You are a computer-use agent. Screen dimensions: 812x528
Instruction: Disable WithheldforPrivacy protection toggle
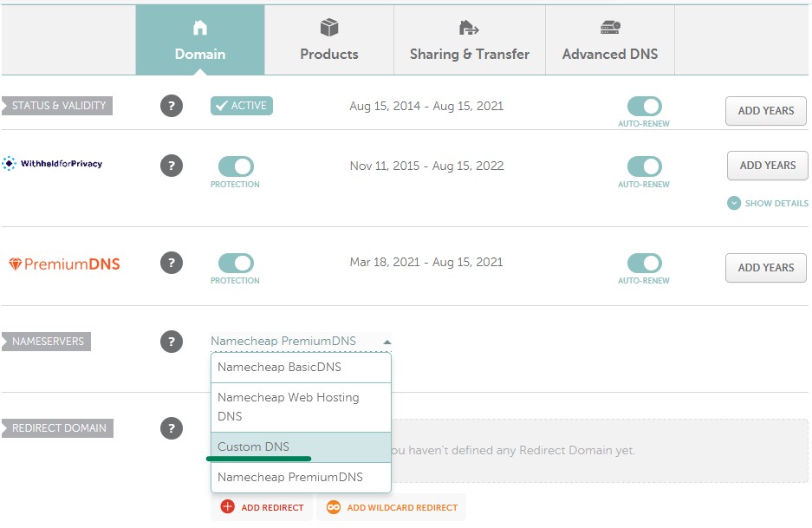(x=236, y=166)
